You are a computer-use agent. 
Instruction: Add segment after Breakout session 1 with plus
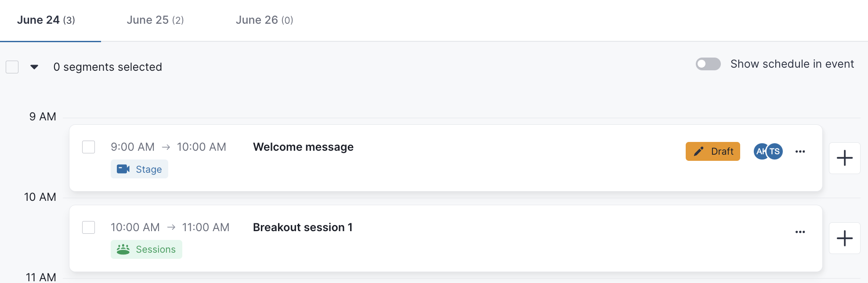tap(844, 239)
